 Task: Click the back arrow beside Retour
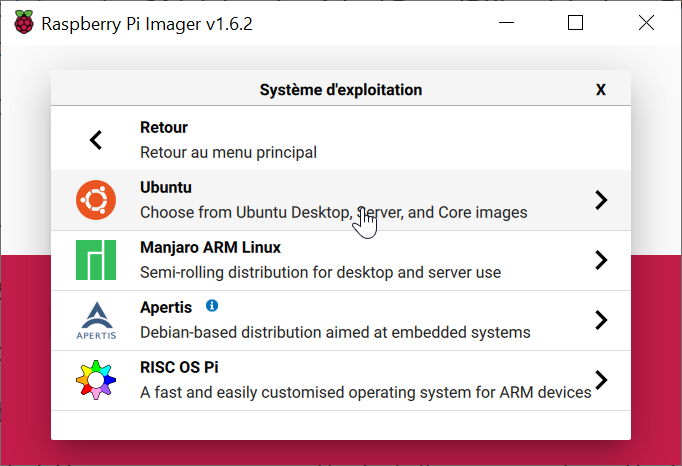pyautogui.click(x=96, y=140)
